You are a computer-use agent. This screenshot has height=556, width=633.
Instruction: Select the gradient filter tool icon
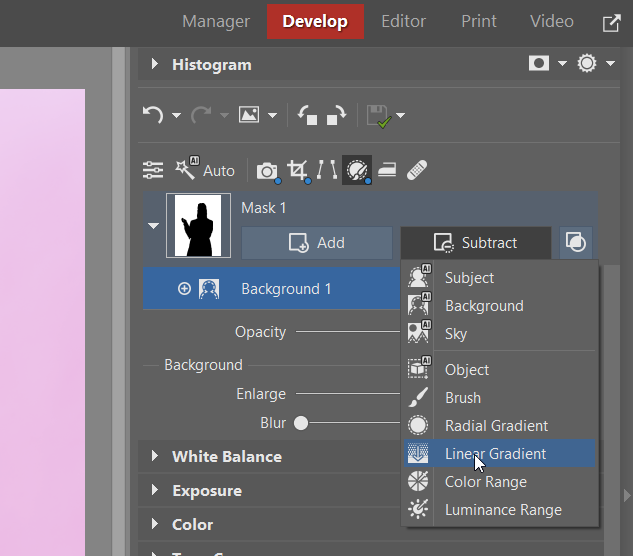click(x=386, y=170)
